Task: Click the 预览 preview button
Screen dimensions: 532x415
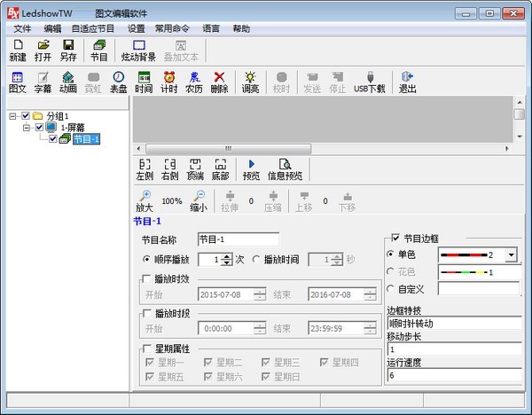Action: point(251,169)
